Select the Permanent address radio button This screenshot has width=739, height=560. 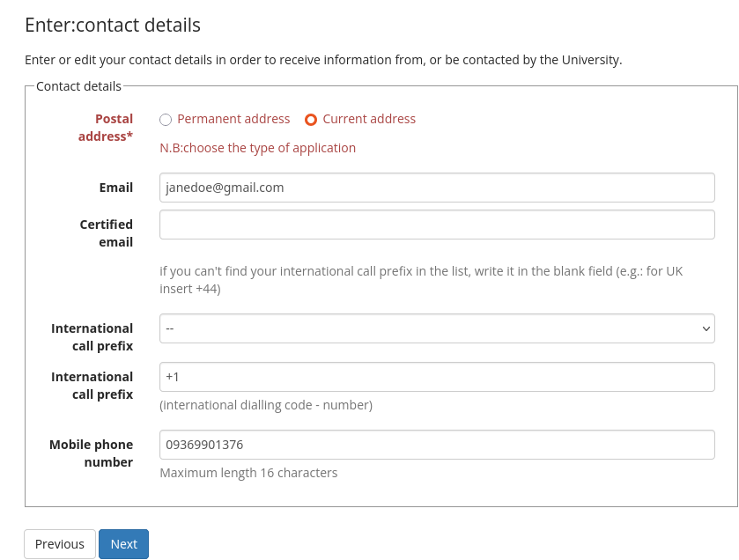point(166,120)
